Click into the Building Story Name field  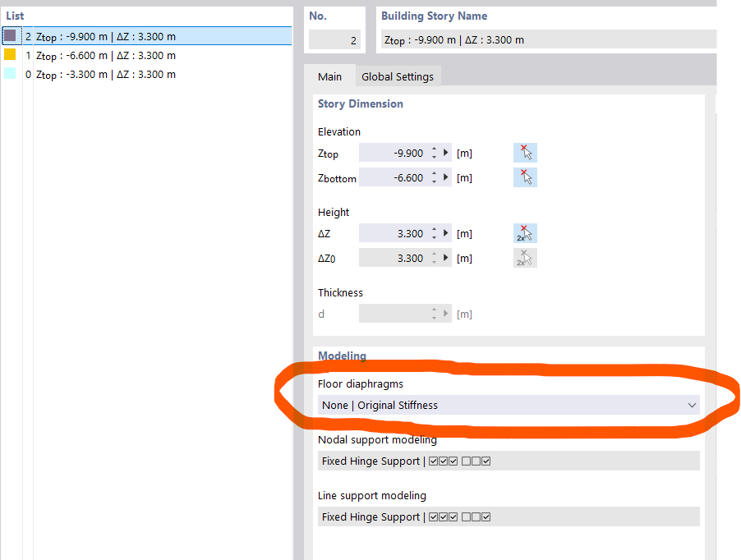tap(546, 39)
